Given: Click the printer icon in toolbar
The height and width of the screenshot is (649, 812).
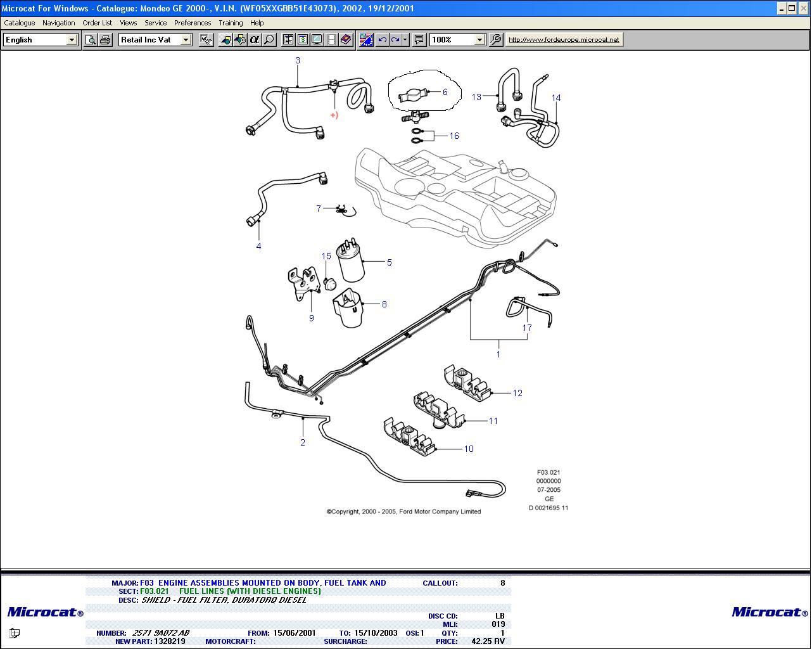Looking at the screenshot, I should click(x=105, y=40).
